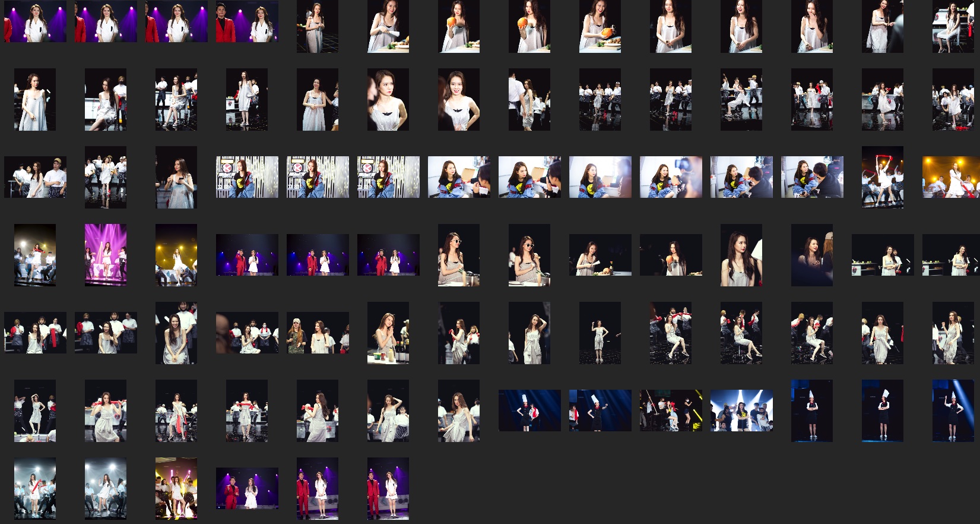The width and height of the screenshot is (980, 524).
Task: Click thumbnail of woman laughing with hands on knees
Action: click(176, 333)
